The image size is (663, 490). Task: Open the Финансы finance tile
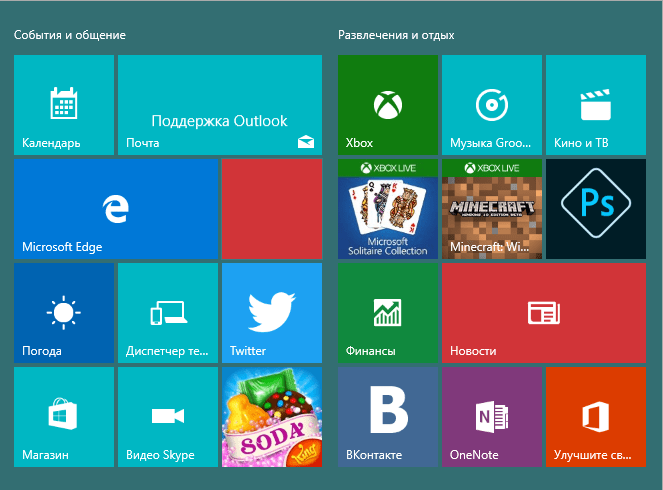388,313
